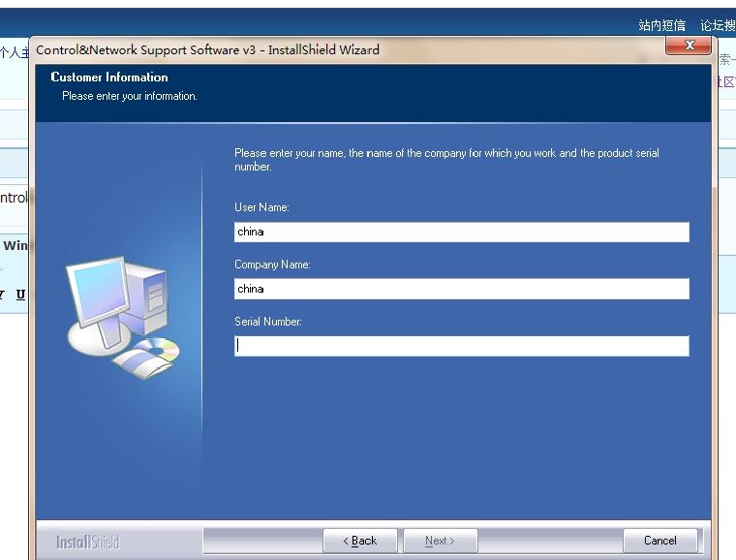Click the InstallShield logo
Screen dimensions: 736x560
87,542
